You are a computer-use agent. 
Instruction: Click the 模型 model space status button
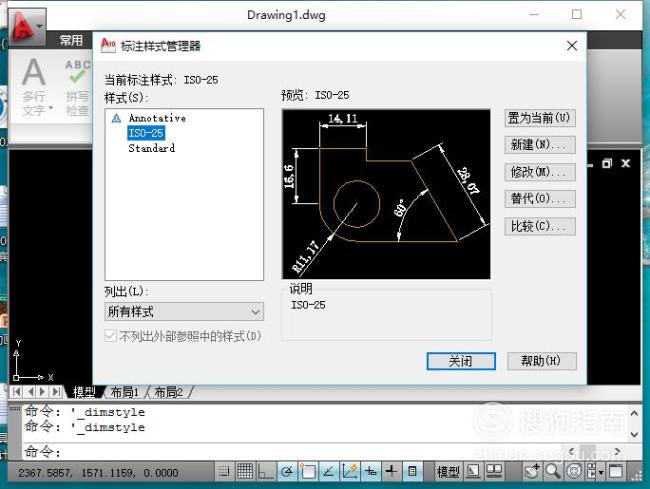448,472
